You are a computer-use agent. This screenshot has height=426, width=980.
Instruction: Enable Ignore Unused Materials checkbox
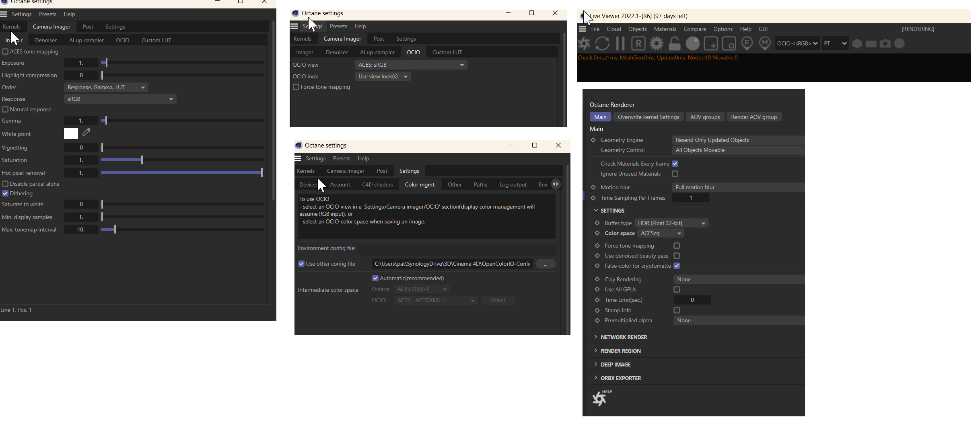tap(675, 174)
